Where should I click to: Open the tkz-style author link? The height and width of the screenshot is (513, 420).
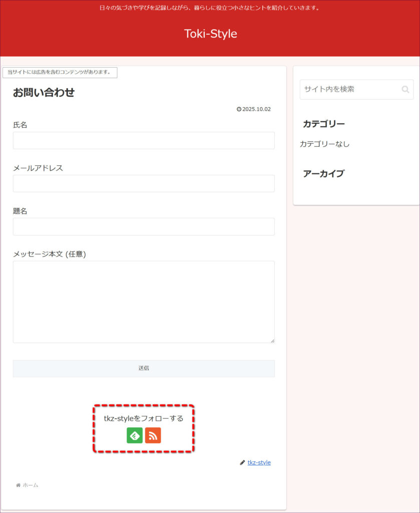(x=259, y=462)
